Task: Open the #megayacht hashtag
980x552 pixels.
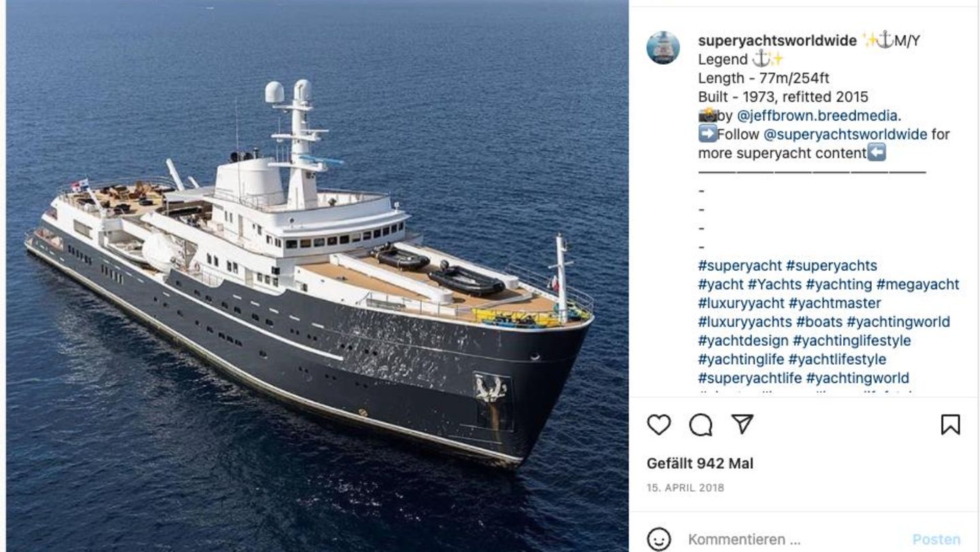Action: (x=917, y=285)
